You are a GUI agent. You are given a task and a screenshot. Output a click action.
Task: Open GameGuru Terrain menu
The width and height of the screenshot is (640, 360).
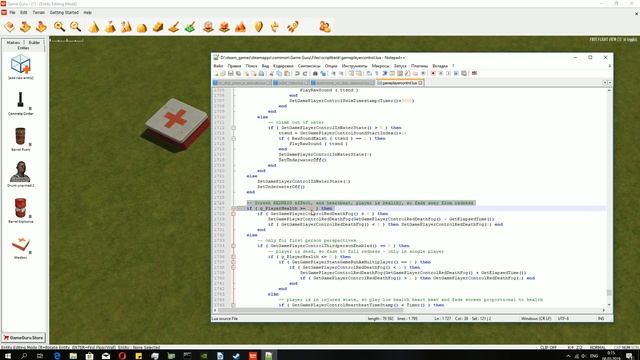pyautogui.click(x=39, y=13)
